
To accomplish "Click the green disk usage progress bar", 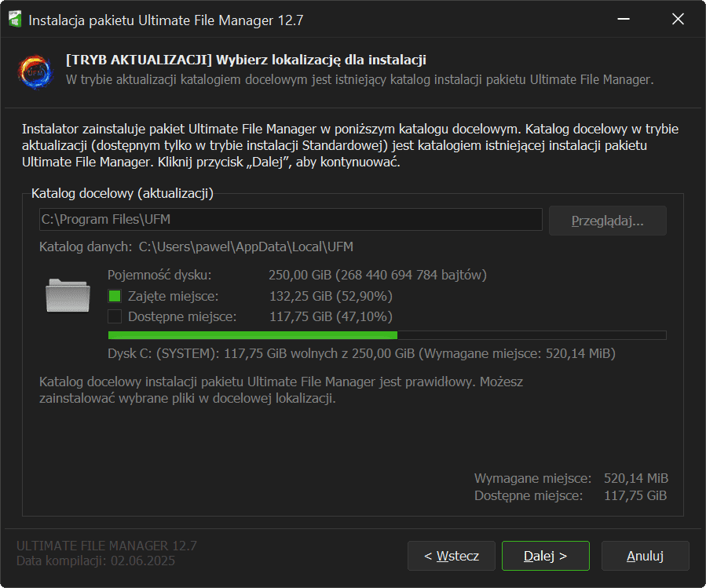I will (386, 335).
